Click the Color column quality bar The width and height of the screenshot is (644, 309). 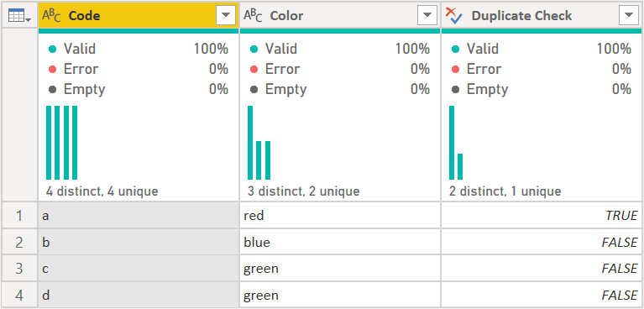point(340,31)
